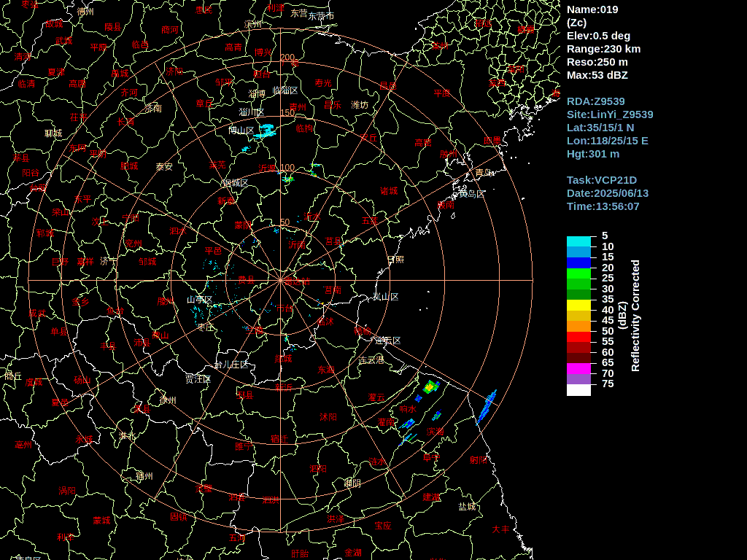The height and width of the screenshot is (560, 747).
Task: Click the '50' range ring label
Action: coord(285,222)
